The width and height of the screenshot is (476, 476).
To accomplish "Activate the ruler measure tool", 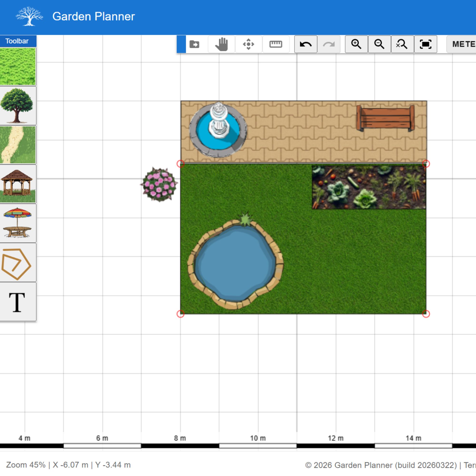I will [x=276, y=44].
